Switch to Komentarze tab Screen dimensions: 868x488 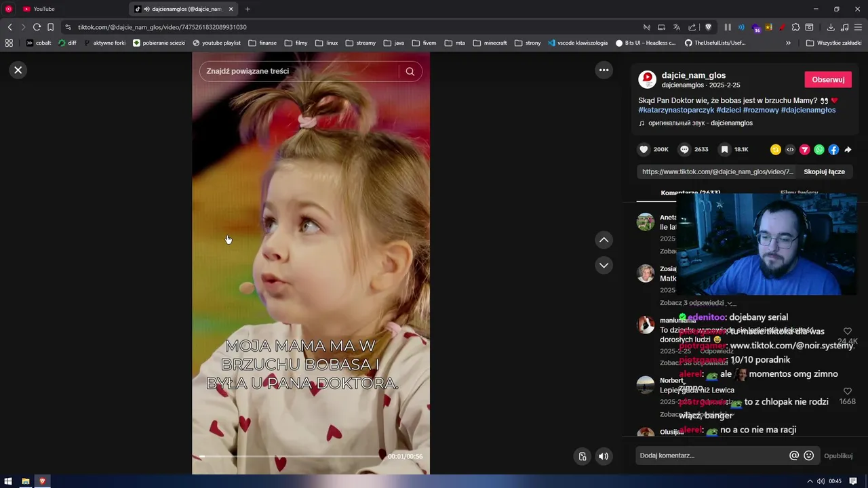(690, 193)
